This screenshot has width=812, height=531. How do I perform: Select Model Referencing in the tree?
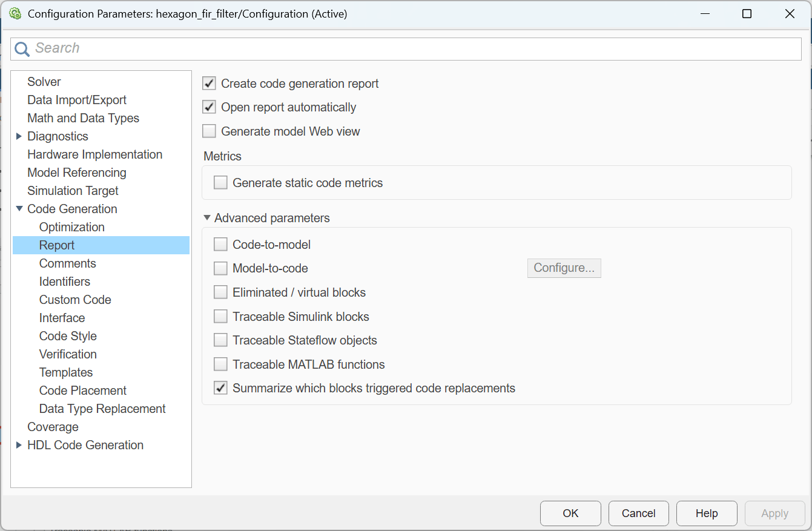click(x=77, y=173)
